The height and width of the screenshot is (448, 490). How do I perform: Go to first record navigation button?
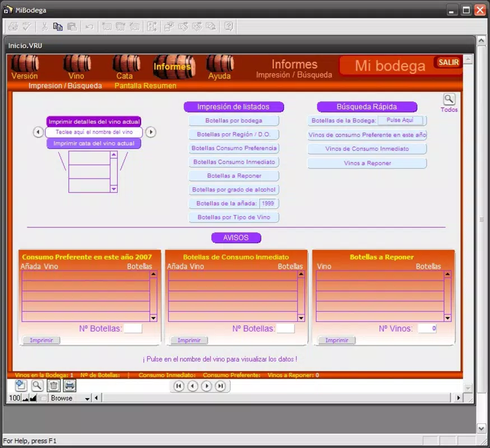(179, 386)
